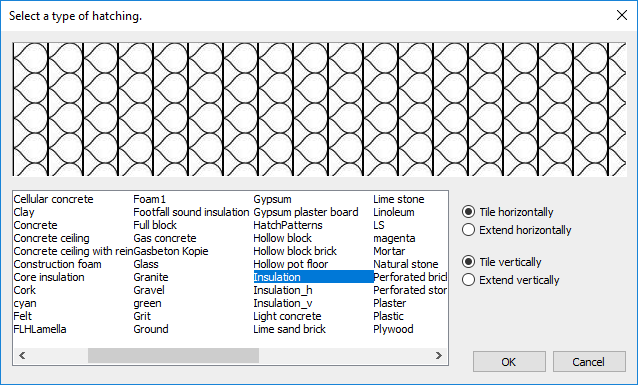This screenshot has width=638, height=385.
Task: Select HatchPatterns entry
Action: [x=288, y=225]
